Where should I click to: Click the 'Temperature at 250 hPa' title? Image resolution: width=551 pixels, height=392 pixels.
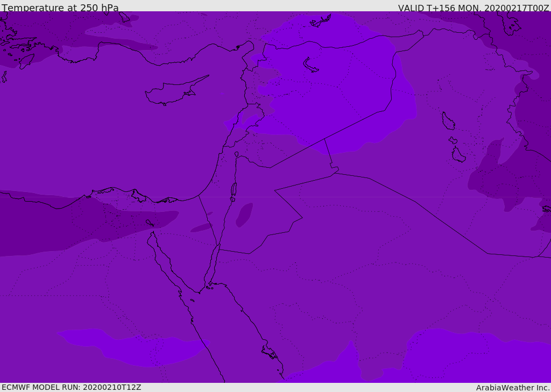pos(60,8)
